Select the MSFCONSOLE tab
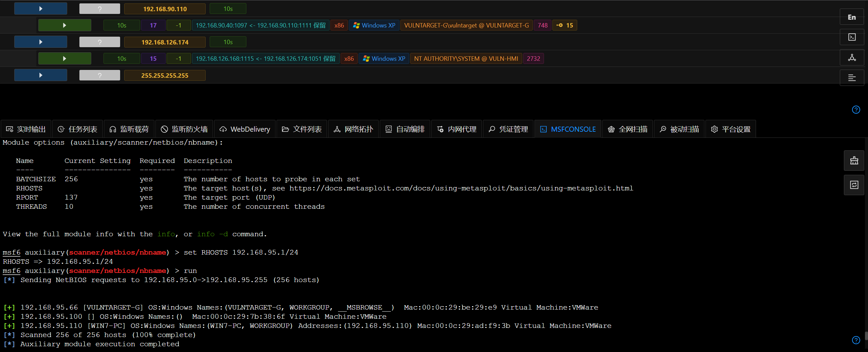Viewport: 868px width, 352px height. pos(568,129)
